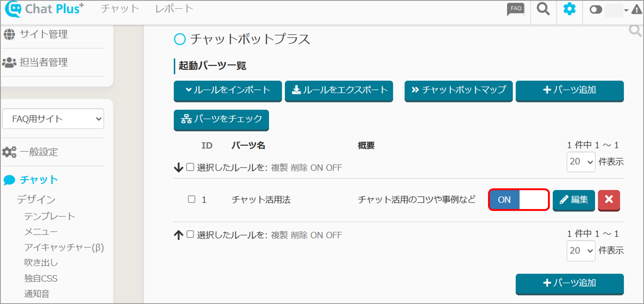Turn off the チャット活用法 ON switch
The width and height of the screenshot is (644, 304).
[x=519, y=200]
